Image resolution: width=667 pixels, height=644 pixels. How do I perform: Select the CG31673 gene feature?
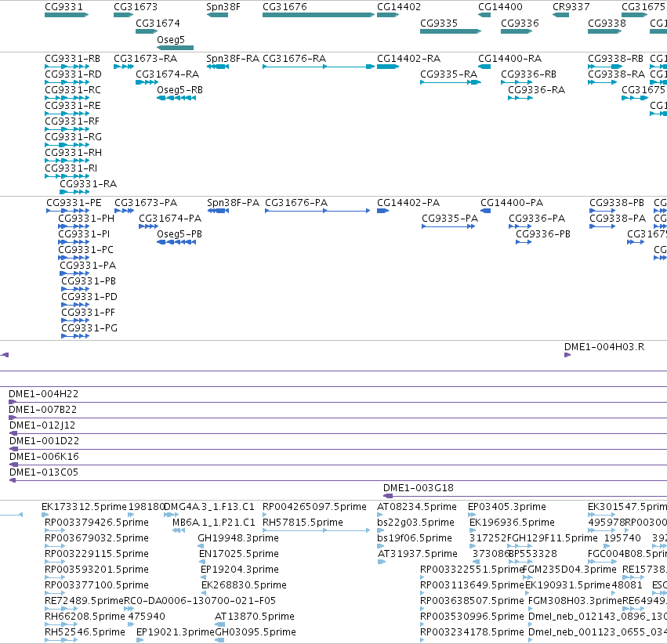(123, 15)
